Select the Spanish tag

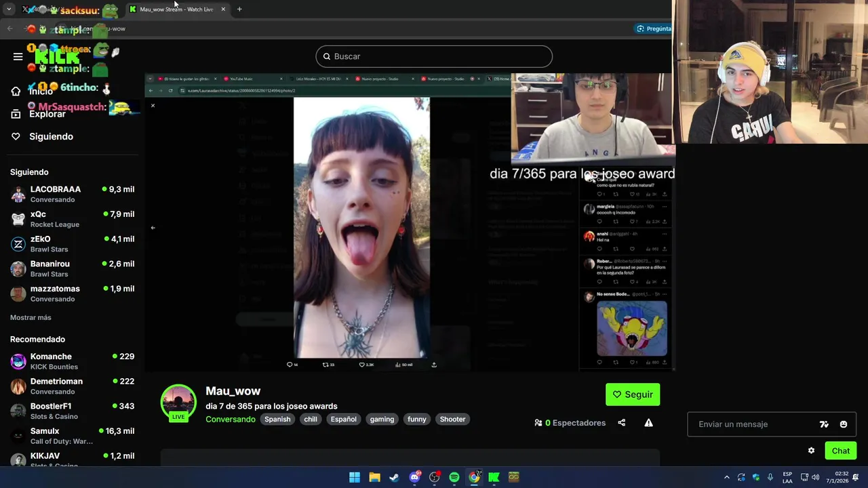pyautogui.click(x=277, y=420)
